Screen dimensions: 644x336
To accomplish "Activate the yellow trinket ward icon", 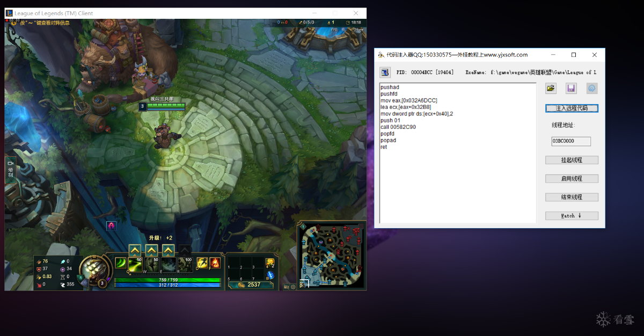I will (270, 262).
